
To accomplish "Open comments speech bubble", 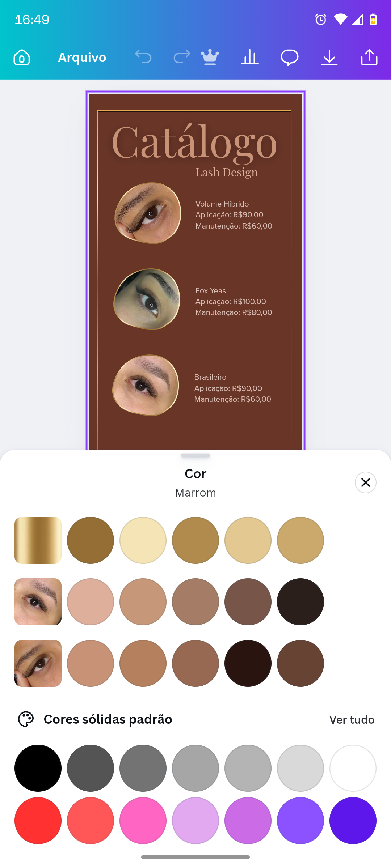I will [290, 58].
